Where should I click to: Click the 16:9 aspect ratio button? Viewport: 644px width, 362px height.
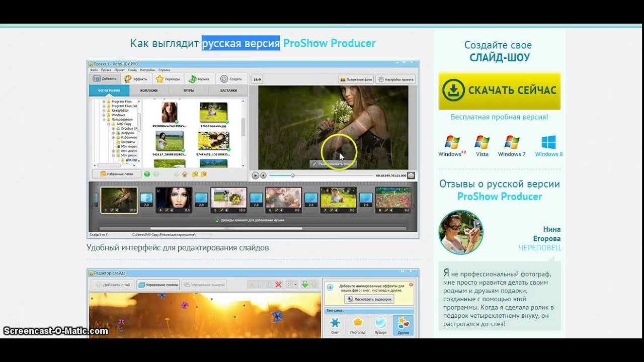257,79
